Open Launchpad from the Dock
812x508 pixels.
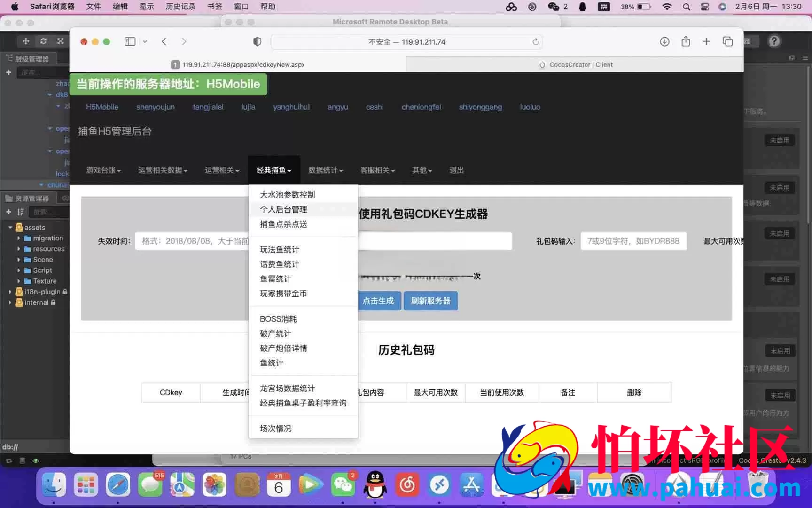[x=86, y=485]
